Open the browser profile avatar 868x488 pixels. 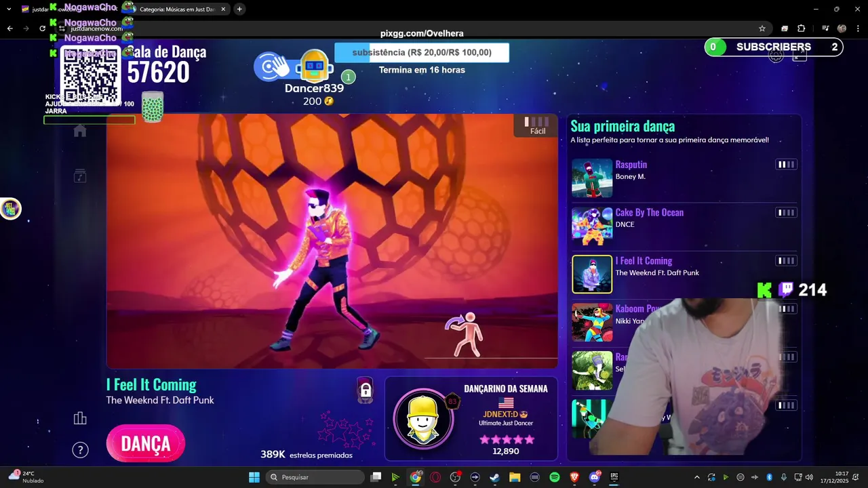(x=842, y=28)
